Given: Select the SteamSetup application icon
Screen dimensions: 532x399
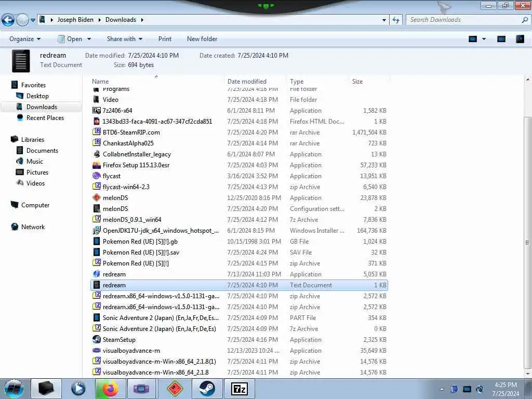Looking at the screenshot, I should tap(96, 339).
